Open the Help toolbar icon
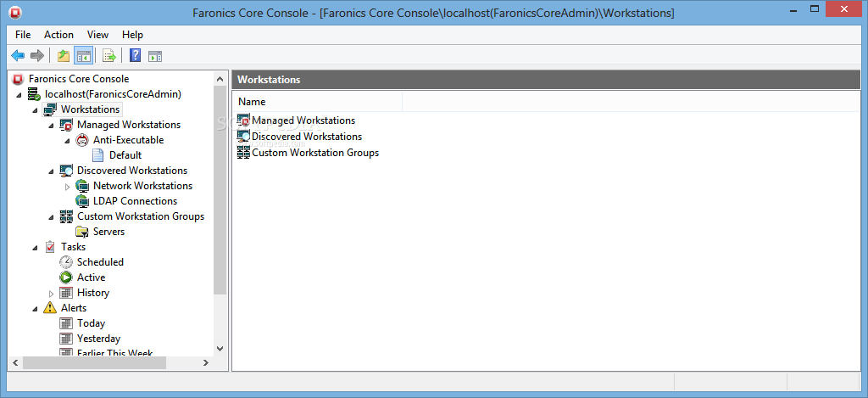 tap(135, 55)
